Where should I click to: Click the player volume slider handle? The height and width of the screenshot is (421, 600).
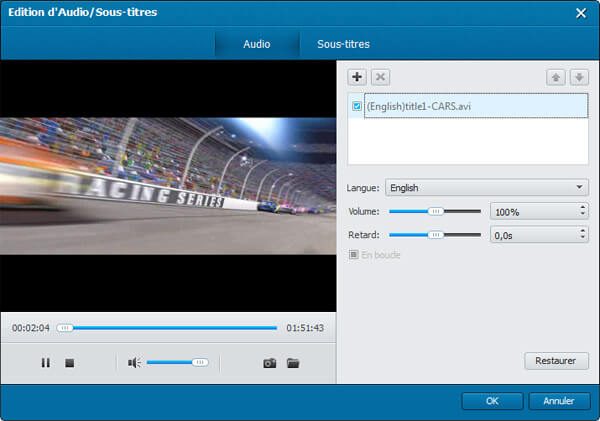pos(200,362)
